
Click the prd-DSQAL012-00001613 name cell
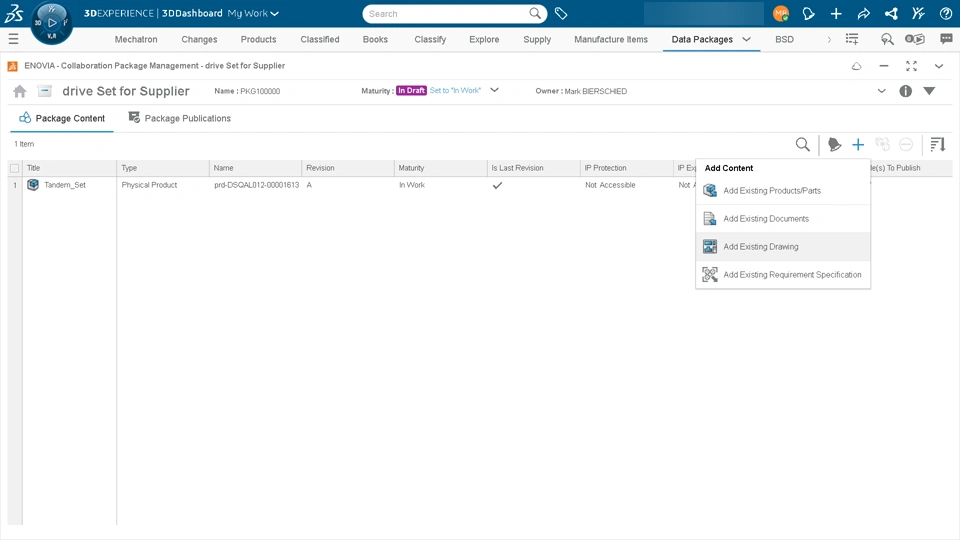click(257, 185)
